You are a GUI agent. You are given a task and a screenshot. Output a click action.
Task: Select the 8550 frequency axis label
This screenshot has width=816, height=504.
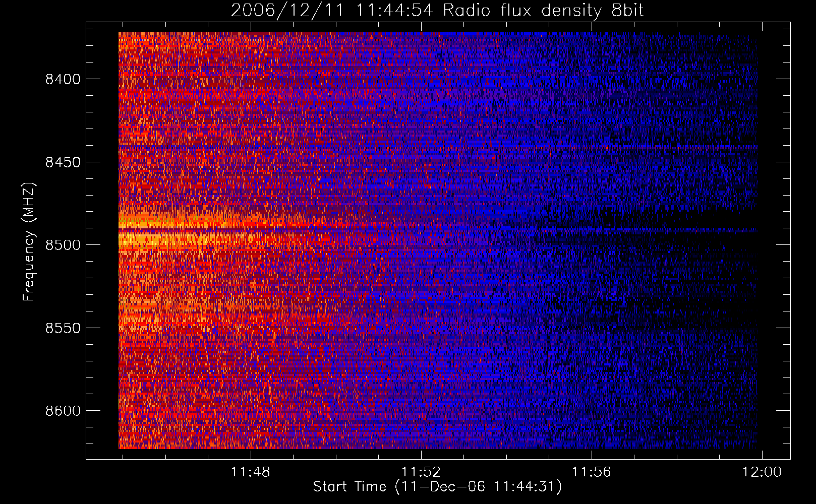pos(63,328)
